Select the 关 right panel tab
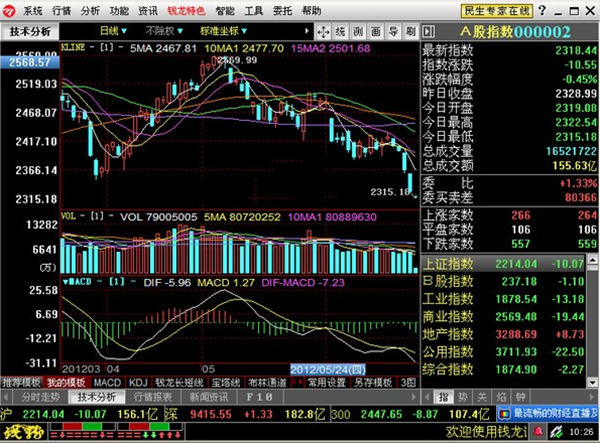 pos(482,397)
